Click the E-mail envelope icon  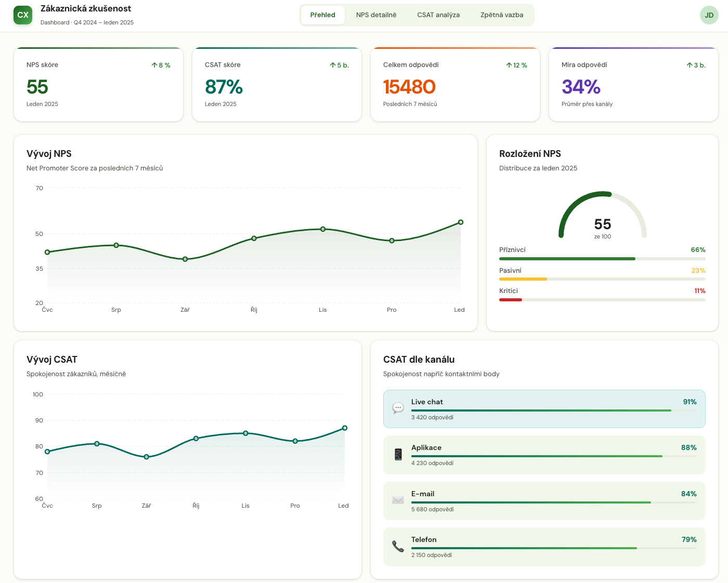click(x=398, y=500)
